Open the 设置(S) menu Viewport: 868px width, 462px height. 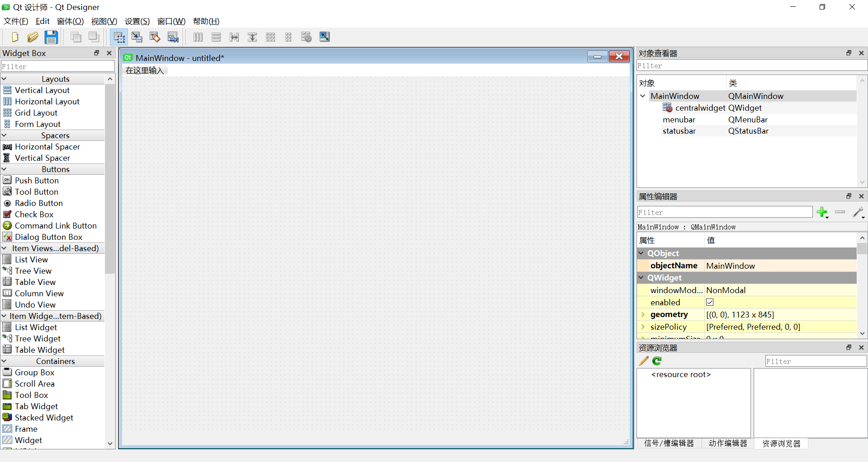click(137, 21)
